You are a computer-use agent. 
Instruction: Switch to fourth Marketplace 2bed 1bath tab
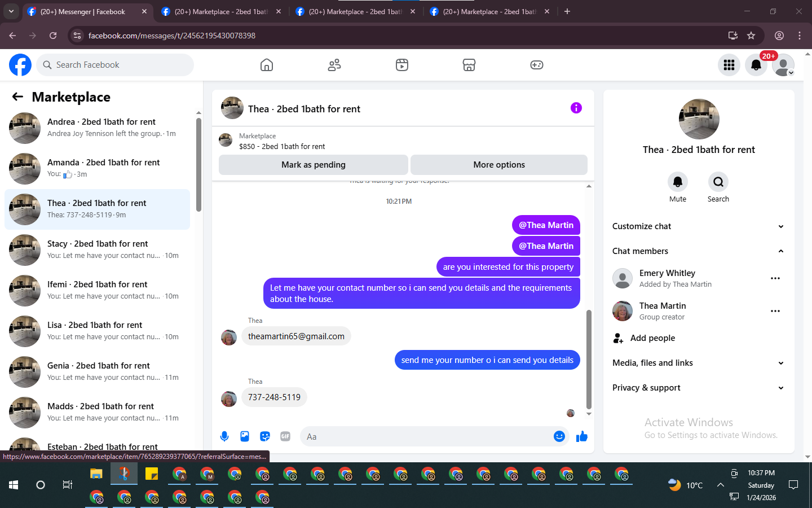489,11
